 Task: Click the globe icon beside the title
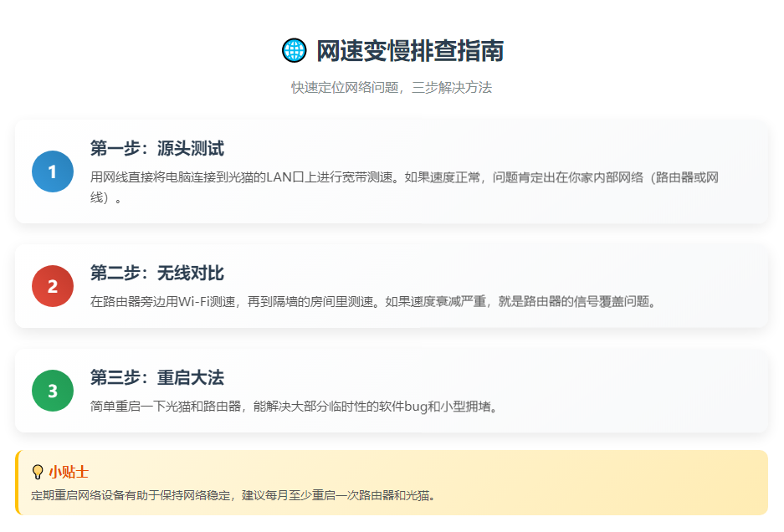294,50
